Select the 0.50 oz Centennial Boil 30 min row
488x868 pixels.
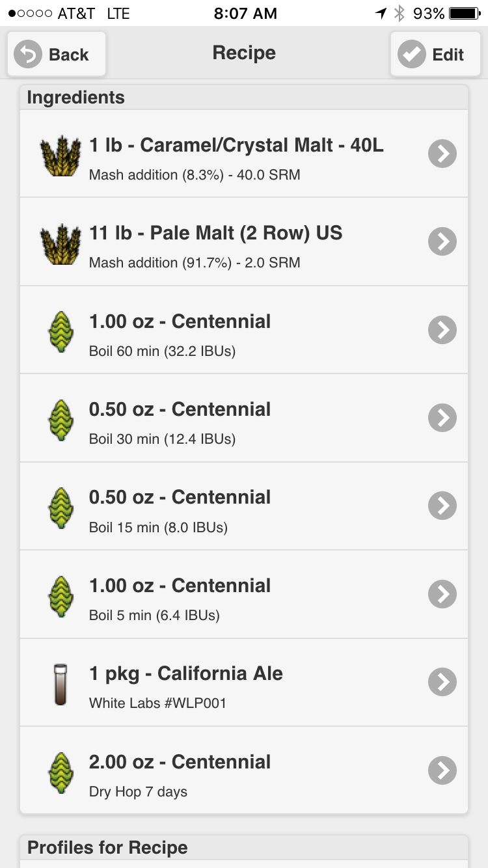tap(244, 418)
